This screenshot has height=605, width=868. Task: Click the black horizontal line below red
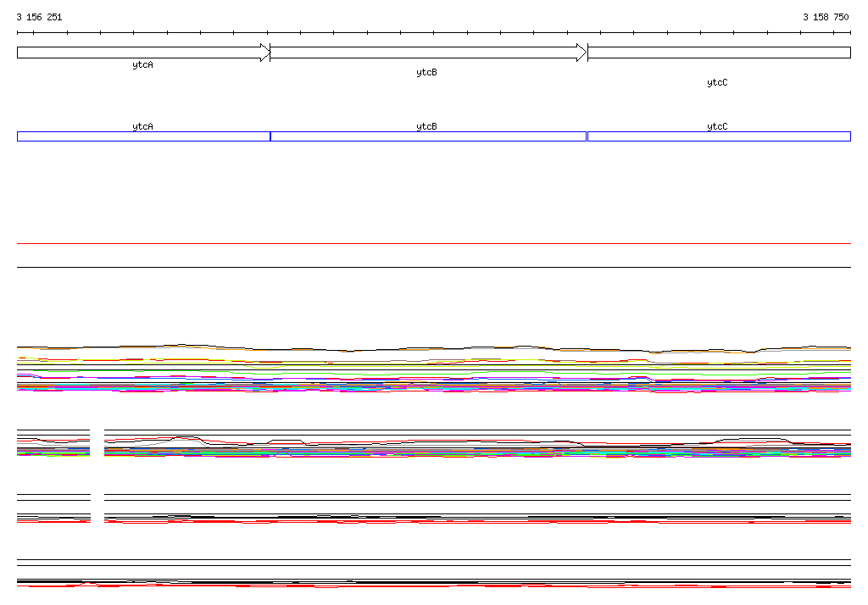click(434, 268)
